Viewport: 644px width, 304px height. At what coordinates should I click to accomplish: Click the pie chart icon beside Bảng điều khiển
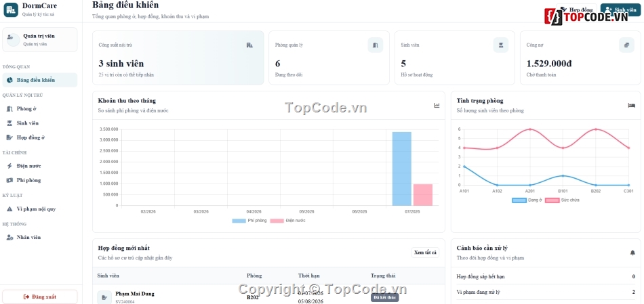(10, 80)
